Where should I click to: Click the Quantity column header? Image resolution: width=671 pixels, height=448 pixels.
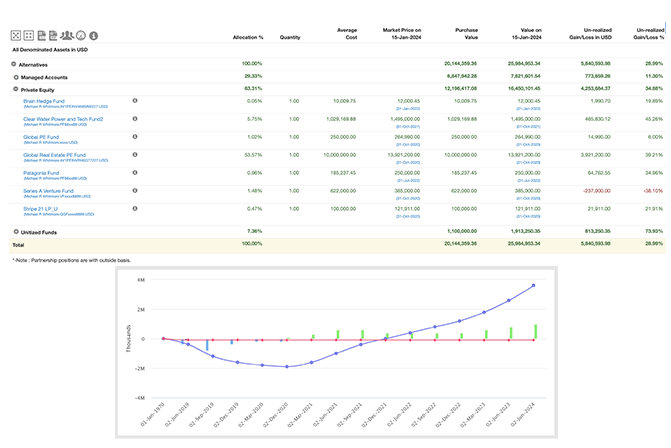coord(290,36)
